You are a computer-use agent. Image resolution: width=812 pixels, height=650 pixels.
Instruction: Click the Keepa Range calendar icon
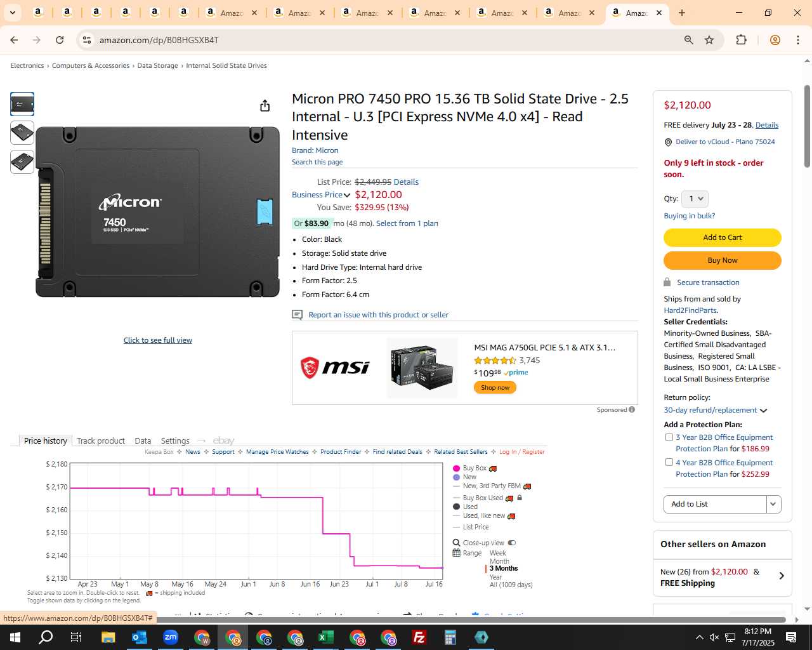coord(456,553)
